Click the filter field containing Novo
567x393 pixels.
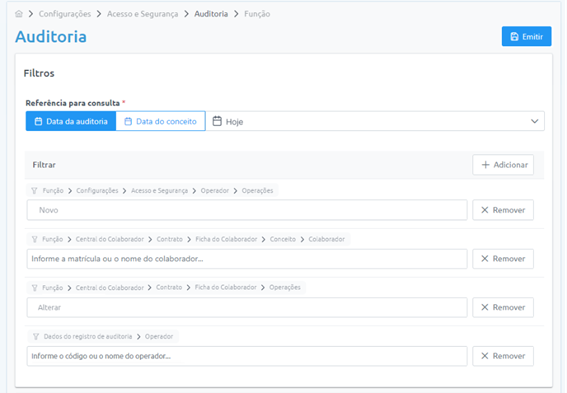point(247,210)
